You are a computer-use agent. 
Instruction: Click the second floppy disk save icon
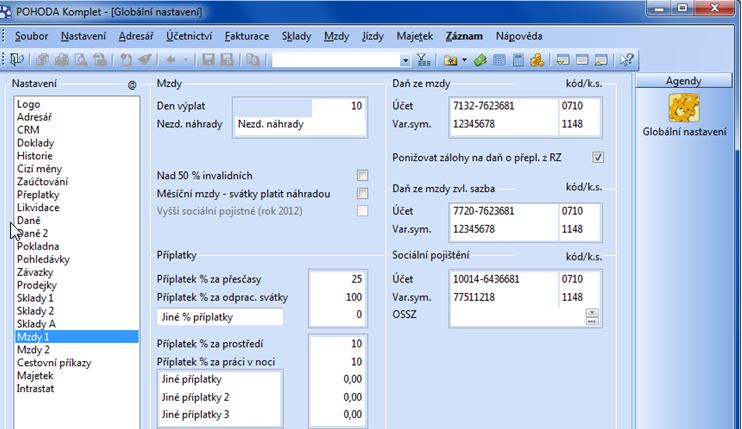(227, 60)
